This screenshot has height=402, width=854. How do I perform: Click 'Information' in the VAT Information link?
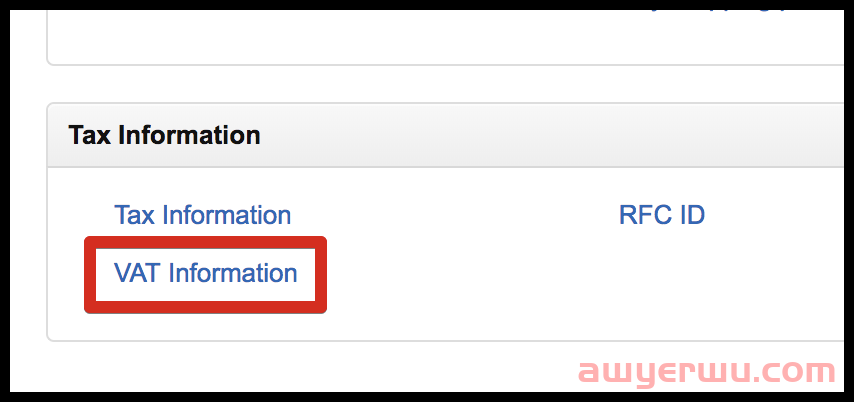[x=232, y=273]
